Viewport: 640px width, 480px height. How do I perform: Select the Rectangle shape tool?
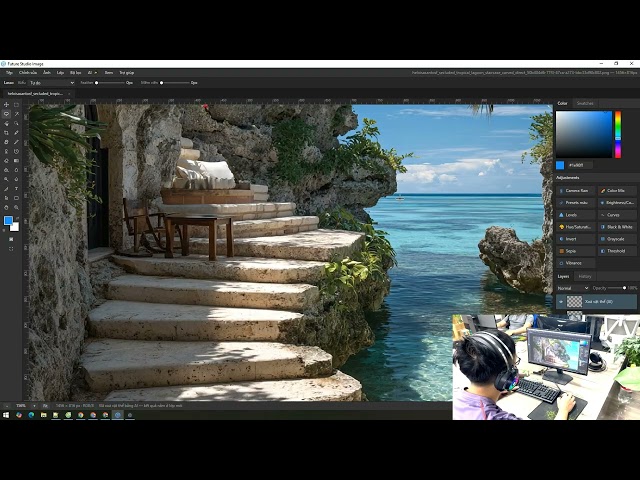(16, 198)
